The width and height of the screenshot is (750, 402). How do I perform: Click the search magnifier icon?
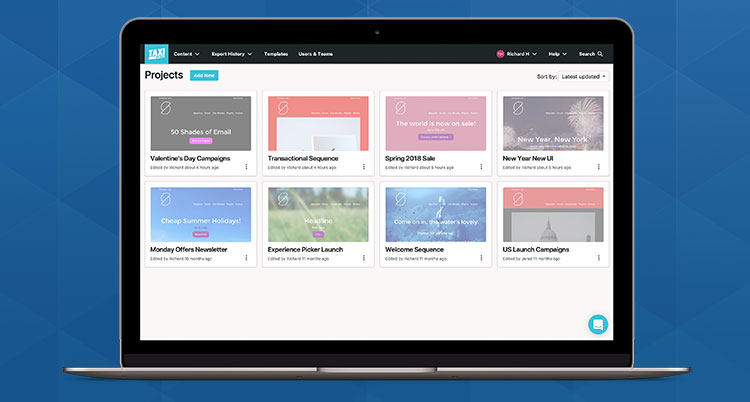coord(601,54)
